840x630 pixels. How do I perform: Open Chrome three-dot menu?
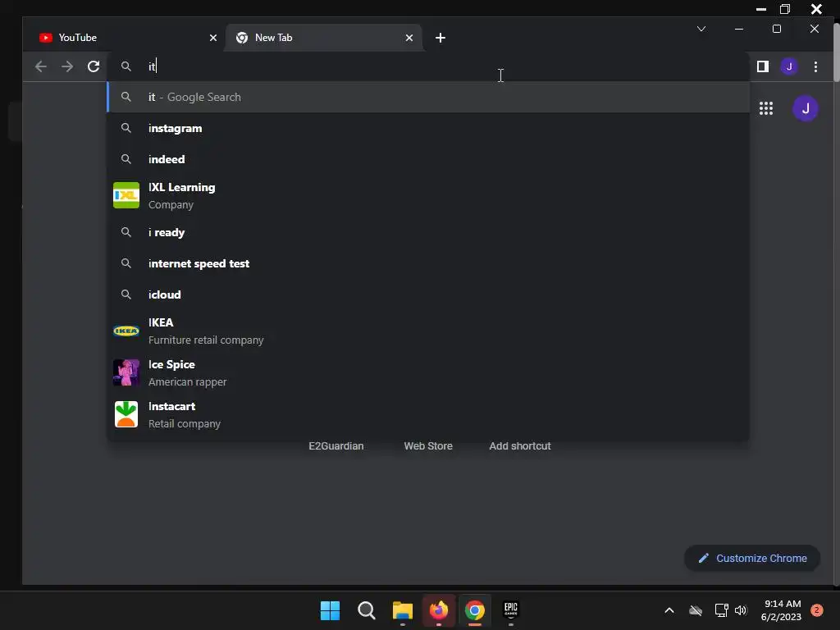tap(815, 66)
